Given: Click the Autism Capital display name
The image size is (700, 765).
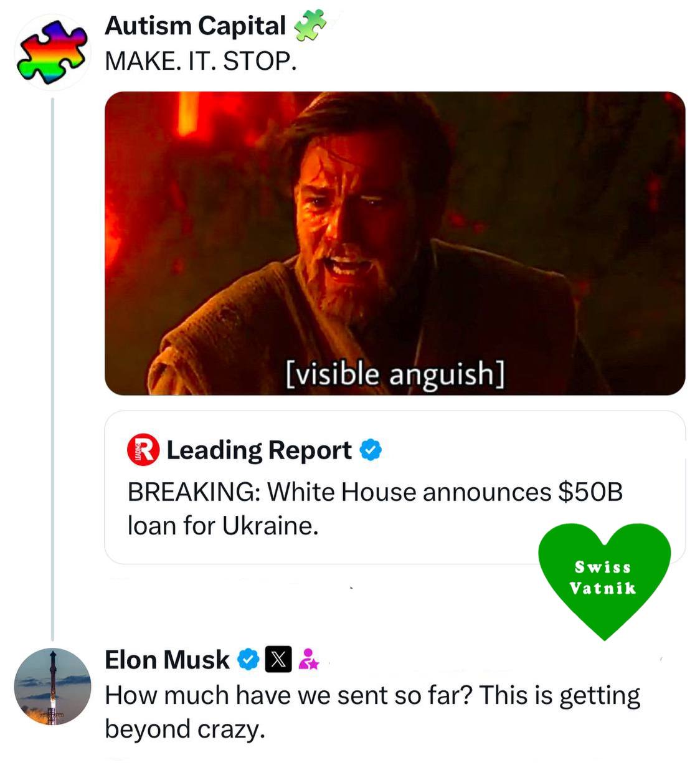Looking at the screenshot, I should 195,26.
